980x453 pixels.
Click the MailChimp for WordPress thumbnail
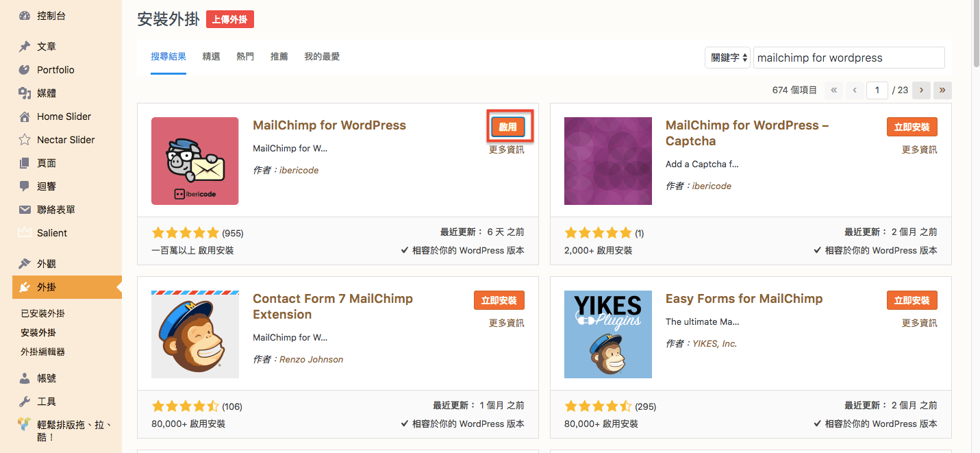[x=195, y=161]
